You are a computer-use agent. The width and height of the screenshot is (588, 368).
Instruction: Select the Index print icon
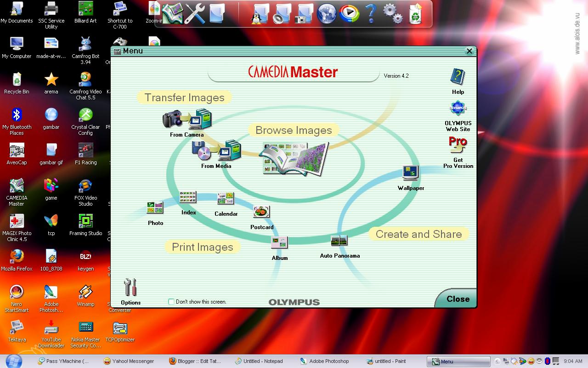tap(188, 197)
